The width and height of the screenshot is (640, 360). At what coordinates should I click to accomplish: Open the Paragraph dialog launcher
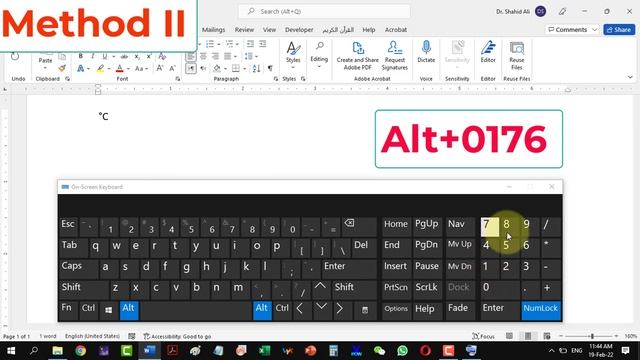point(276,79)
